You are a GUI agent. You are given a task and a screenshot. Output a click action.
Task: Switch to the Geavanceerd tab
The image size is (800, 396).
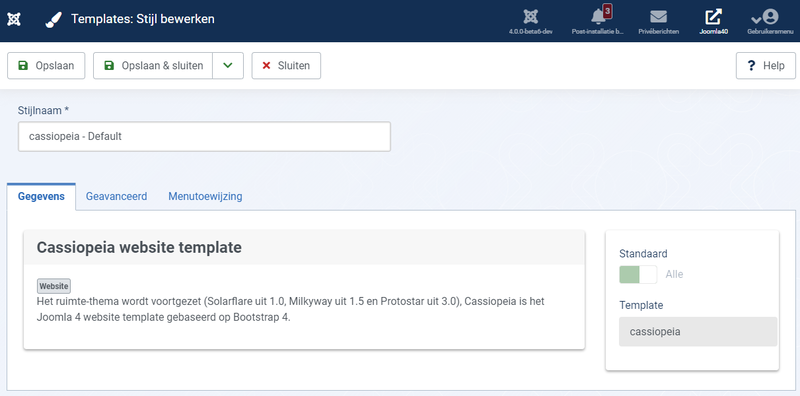point(116,196)
